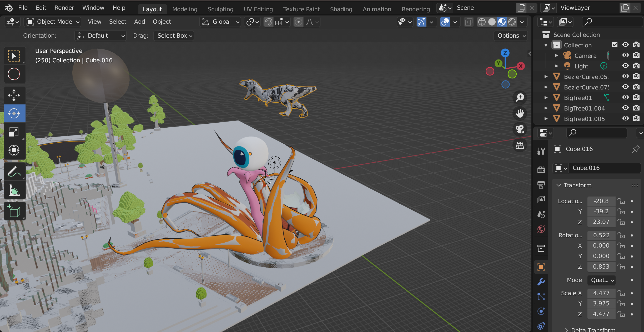Screen dimensions: 644x332
Task: Open the Modifiers wrench properties tab
Action: 541,282
